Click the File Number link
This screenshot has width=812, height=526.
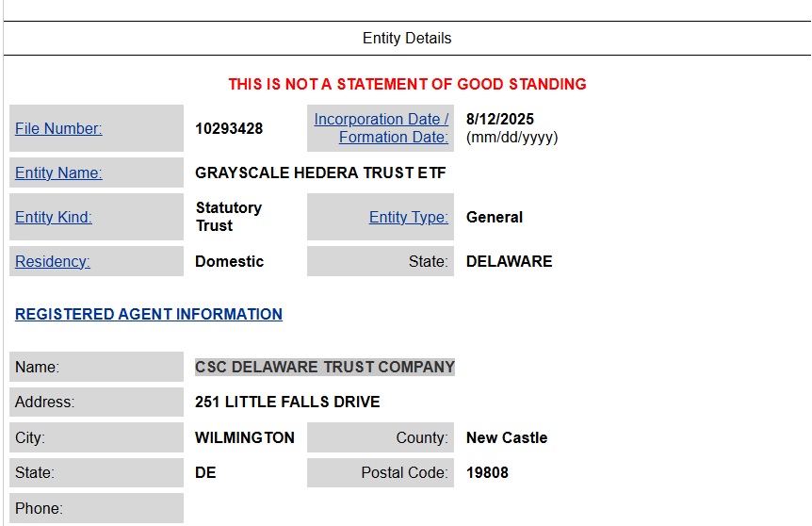(58, 129)
